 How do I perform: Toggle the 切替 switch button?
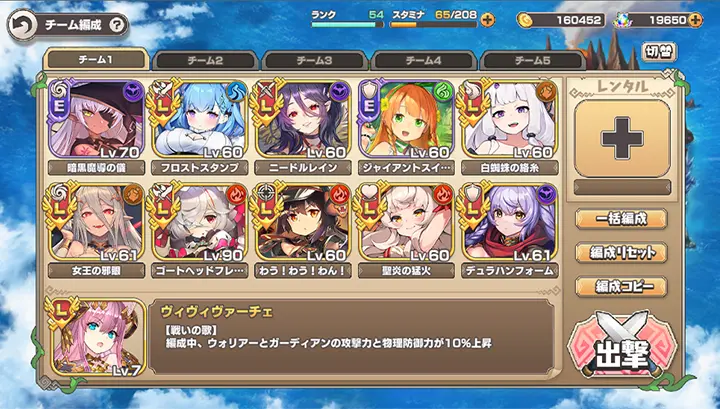tap(659, 52)
